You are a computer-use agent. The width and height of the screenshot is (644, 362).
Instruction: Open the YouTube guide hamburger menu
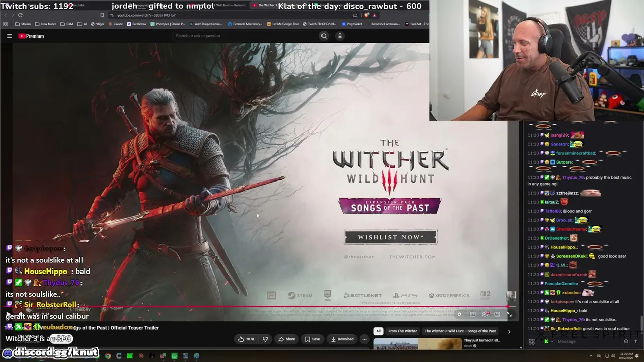click(x=9, y=36)
